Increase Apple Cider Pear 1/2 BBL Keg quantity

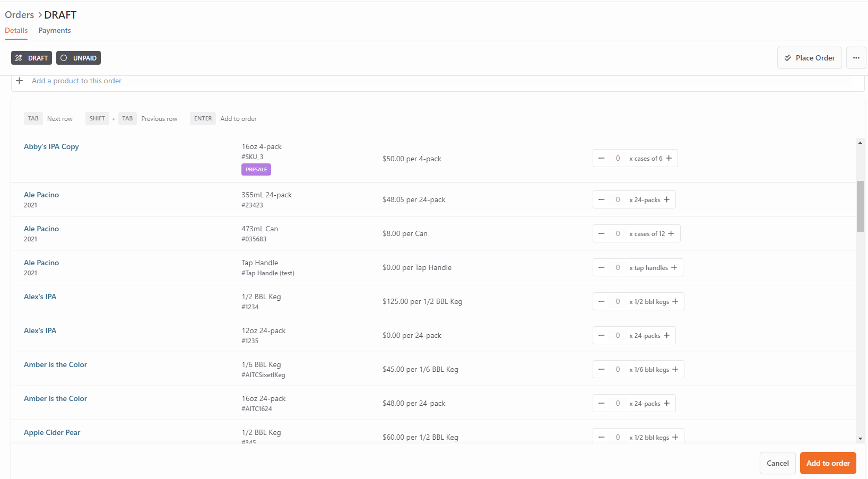[x=675, y=437]
